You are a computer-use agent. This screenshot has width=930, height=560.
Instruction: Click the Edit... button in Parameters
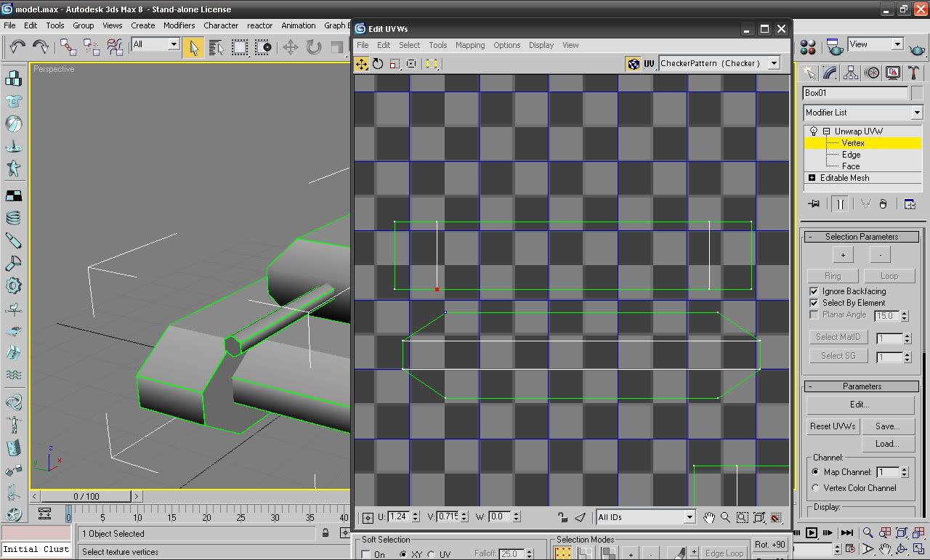click(860, 405)
